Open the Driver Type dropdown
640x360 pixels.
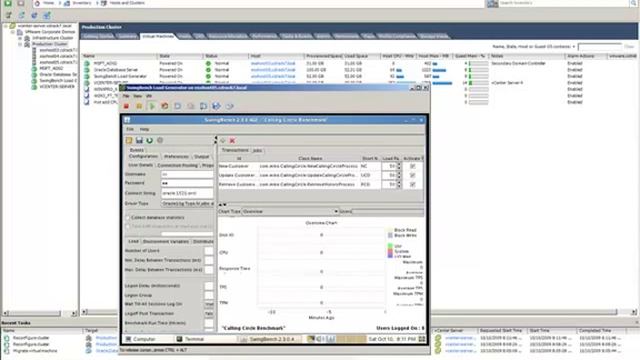coord(187,203)
